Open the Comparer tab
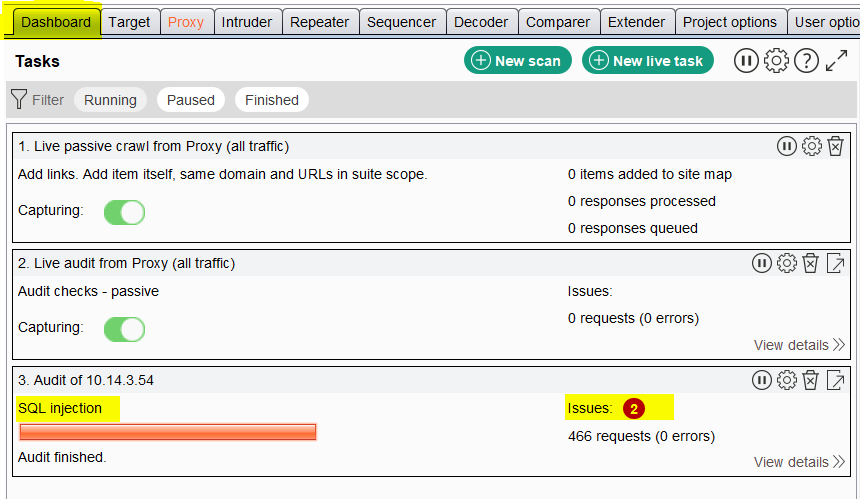The image size is (860, 499). (x=558, y=22)
